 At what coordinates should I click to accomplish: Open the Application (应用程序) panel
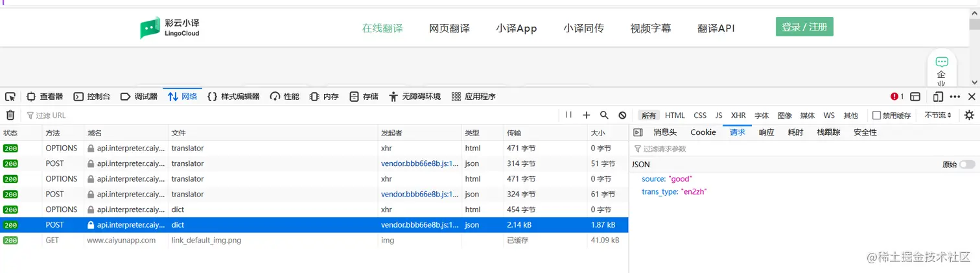(x=474, y=97)
